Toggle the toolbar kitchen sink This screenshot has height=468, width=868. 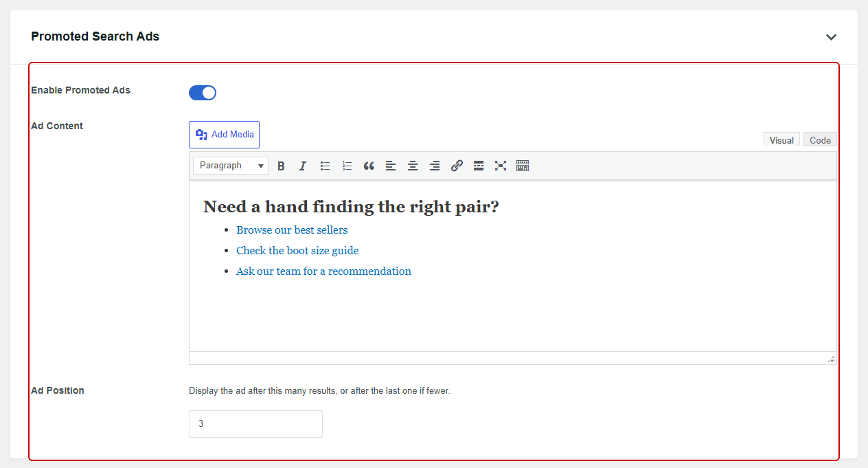tap(523, 166)
